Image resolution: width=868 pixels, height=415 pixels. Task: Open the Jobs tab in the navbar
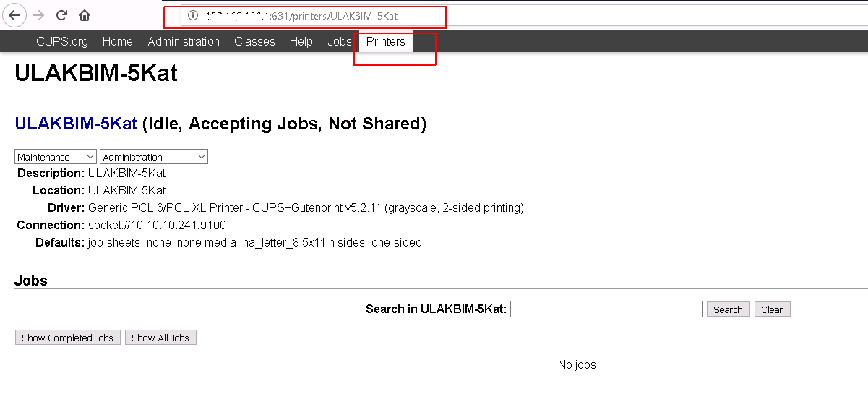pyautogui.click(x=339, y=42)
